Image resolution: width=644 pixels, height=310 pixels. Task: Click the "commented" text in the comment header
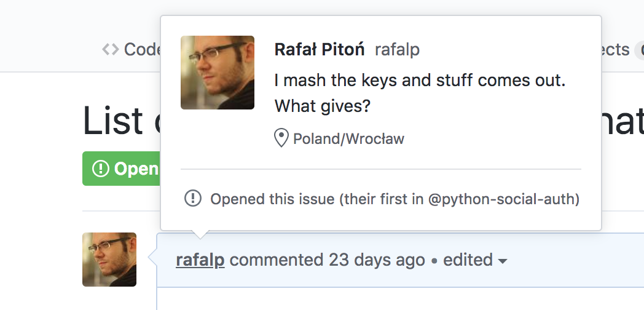(x=276, y=260)
